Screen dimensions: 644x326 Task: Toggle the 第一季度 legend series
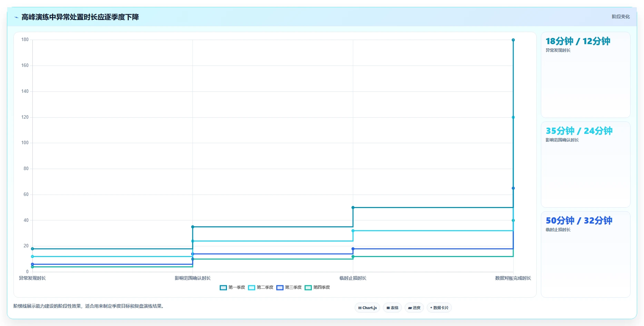[x=232, y=287]
